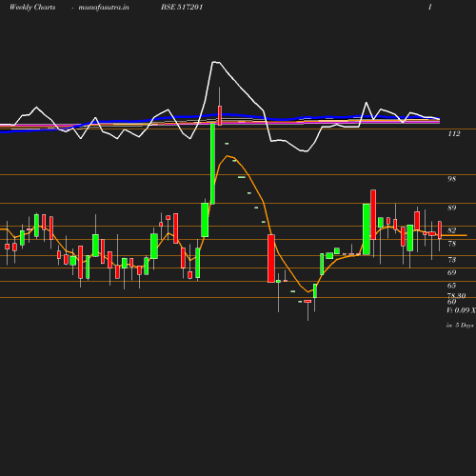476x476 pixels.
Task: Click the "112" price axis label
Action: 454,134
